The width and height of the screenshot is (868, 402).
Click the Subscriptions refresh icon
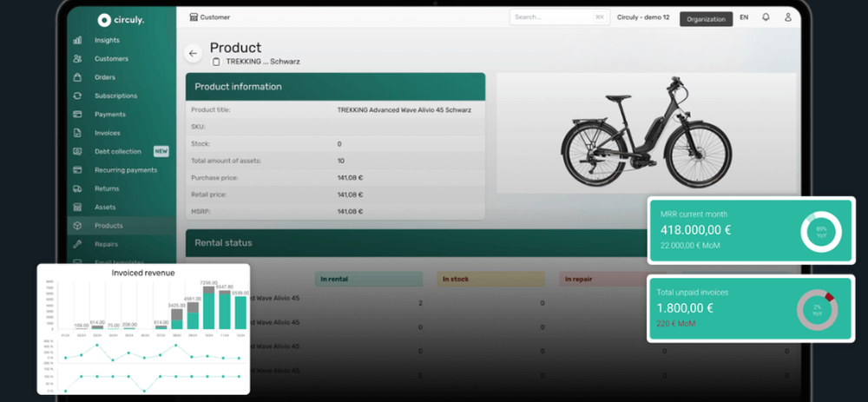coord(77,96)
